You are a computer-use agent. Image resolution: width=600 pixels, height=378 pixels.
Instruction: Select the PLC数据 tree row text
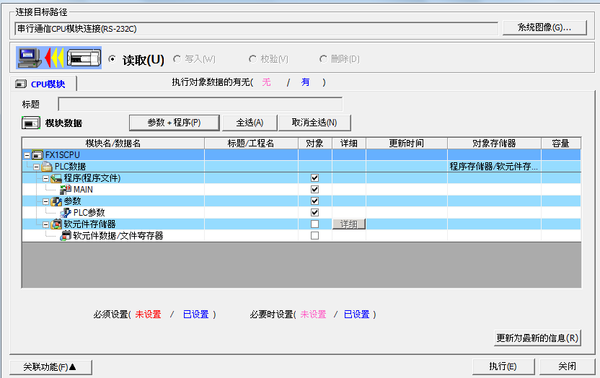(x=70, y=167)
